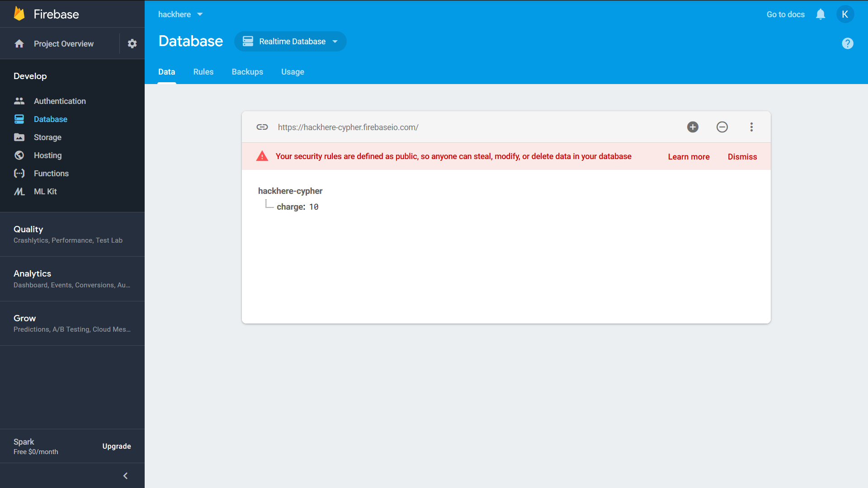Switch to the Rules tab
Screen dimensions: 868x488
point(203,72)
